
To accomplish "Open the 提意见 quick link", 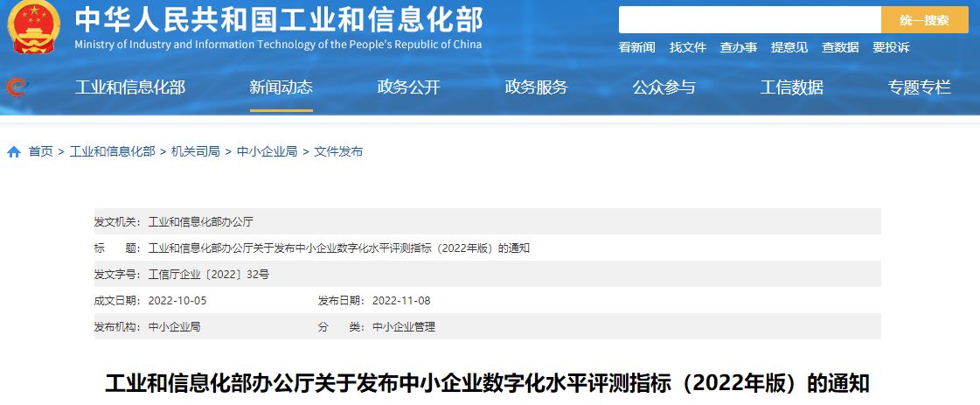I will (789, 47).
